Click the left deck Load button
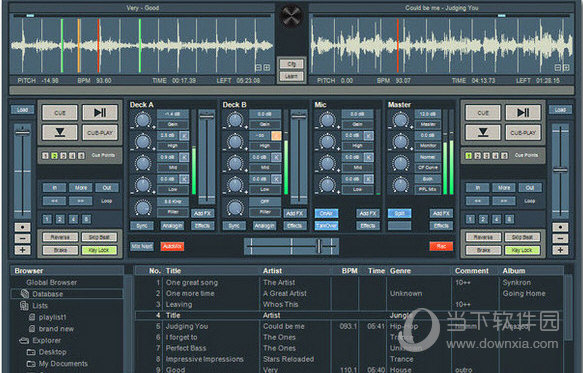Image resolution: width=583 pixels, height=373 pixels. (x=22, y=110)
